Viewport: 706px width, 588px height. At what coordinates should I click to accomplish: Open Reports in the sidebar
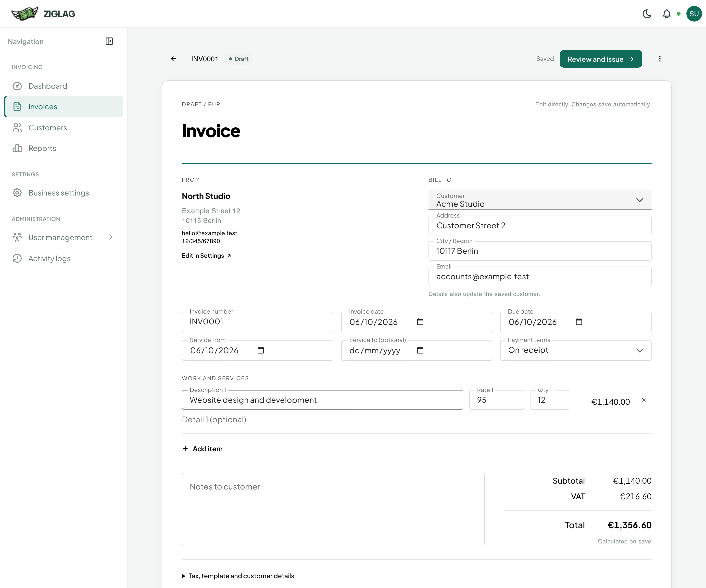(63, 148)
